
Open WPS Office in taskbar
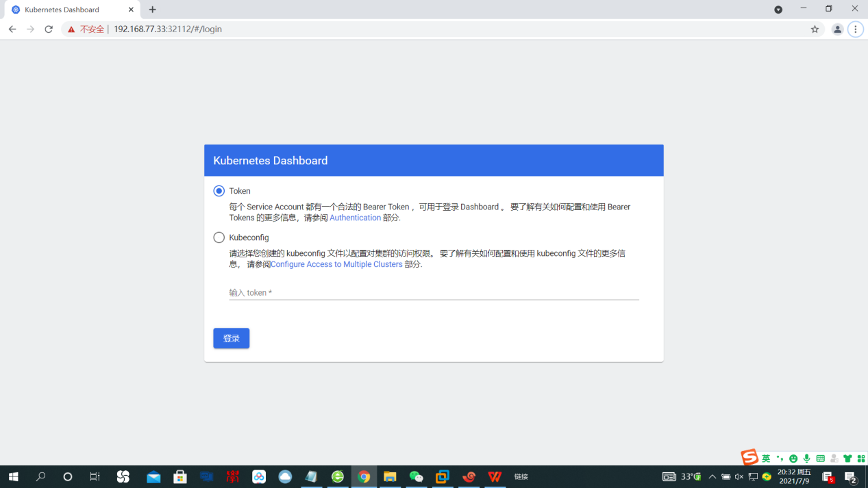pyautogui.click(x=495, y=476)
